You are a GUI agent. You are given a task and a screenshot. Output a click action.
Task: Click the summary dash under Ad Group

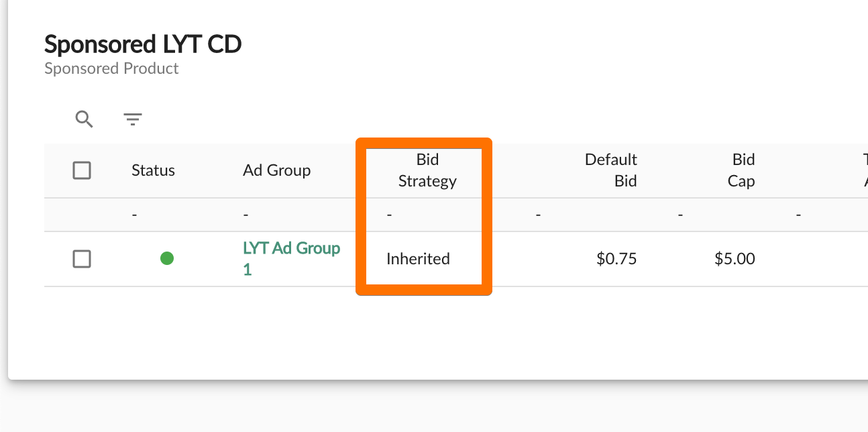click(x=246, y=215)
